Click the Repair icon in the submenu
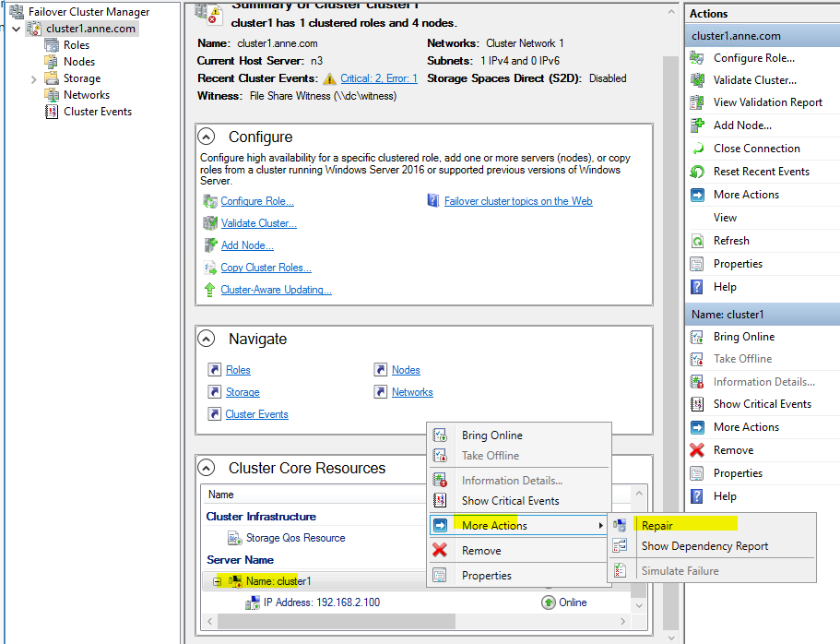The image size is (840, 644). (620, 526)
